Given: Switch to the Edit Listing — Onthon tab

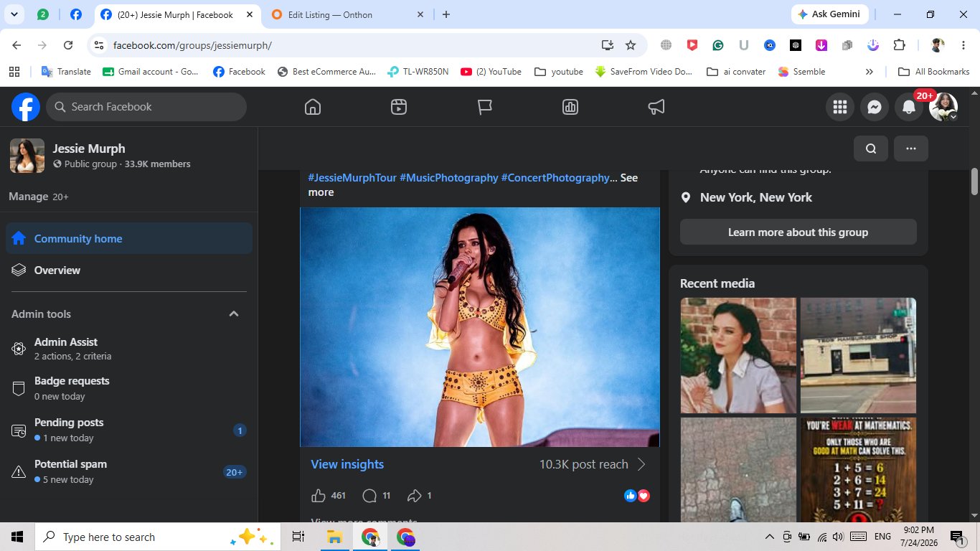Looking at the screenshot, I should pyautogui.click(x=349, y=14).
